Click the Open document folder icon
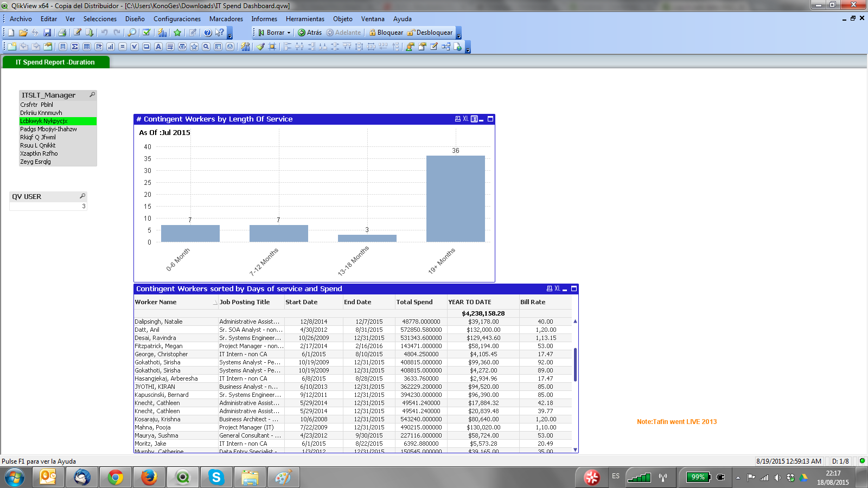The height and width of the screenshot is (488, 868). pyautogui.click(x=23, y=33)
